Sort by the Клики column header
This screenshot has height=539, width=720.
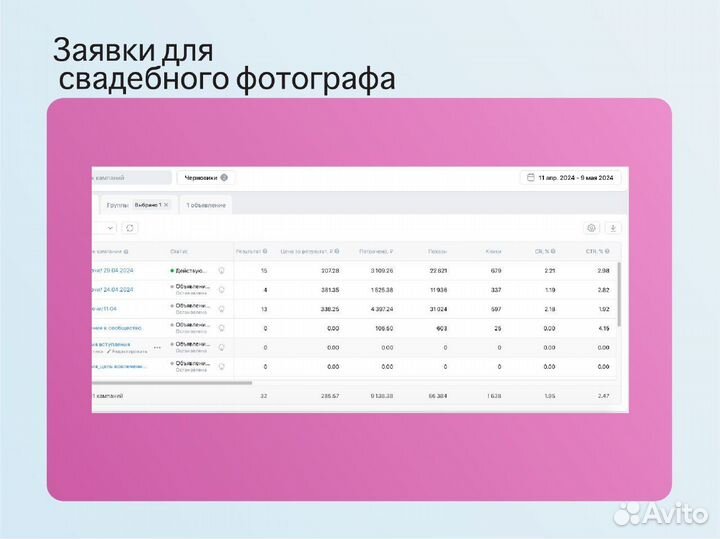[x=493, y=252]
